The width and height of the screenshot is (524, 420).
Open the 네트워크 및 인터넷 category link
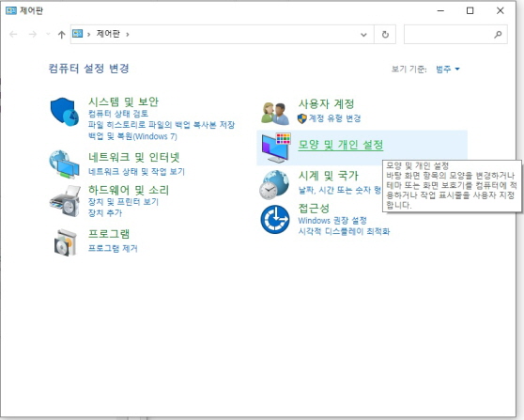(134, 157)
